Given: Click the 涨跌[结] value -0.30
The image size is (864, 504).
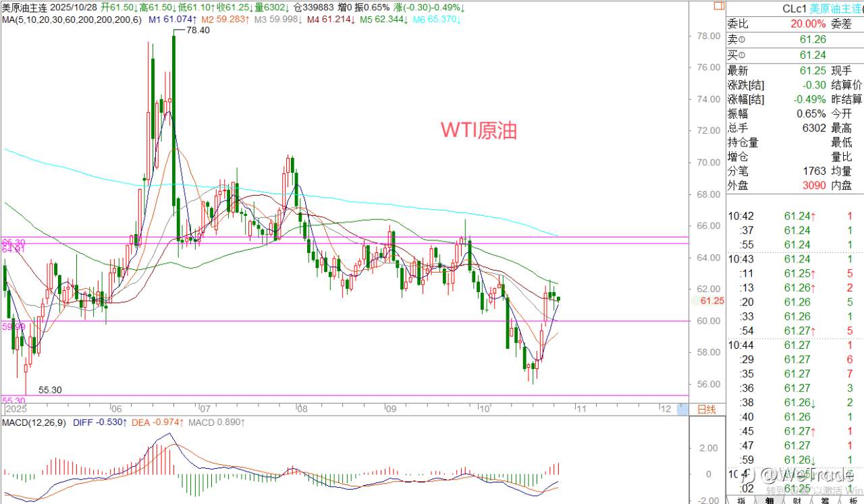Looking at the screenshot, I should [815, 85].
